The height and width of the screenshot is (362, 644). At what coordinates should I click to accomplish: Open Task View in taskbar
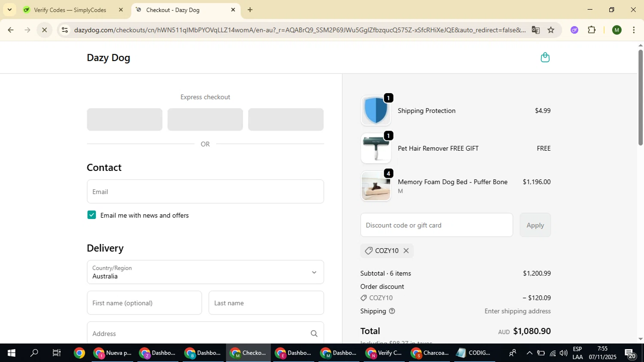pos(57,353)
